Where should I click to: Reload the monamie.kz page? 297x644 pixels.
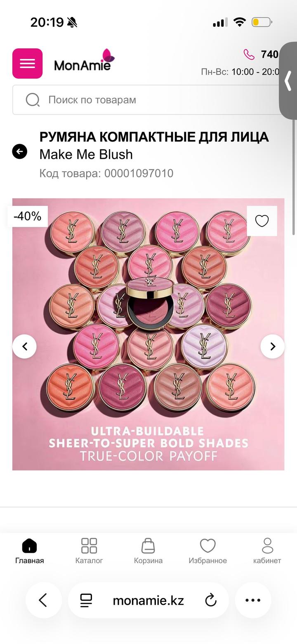(x=211, y=600)
